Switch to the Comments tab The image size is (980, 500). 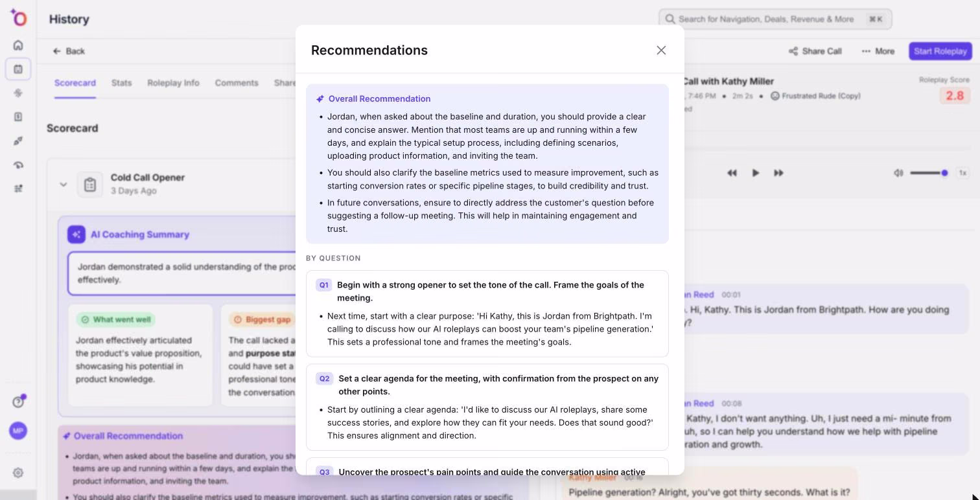click(237, 83)
